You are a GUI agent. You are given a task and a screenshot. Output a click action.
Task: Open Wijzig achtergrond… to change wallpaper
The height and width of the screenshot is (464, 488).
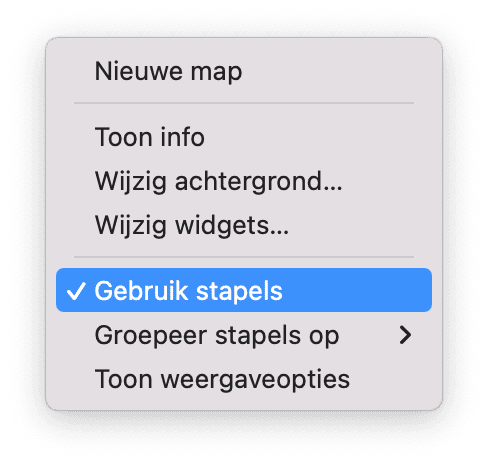click(244, 181)
